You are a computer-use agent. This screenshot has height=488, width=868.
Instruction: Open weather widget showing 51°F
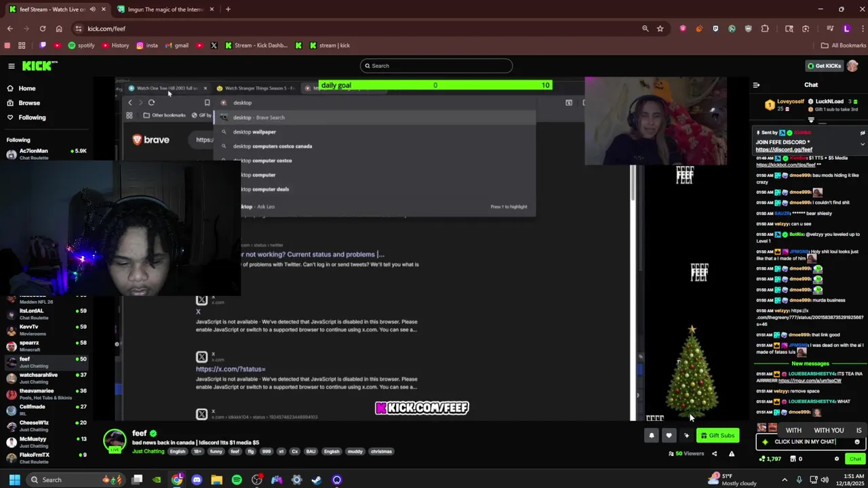731,480
